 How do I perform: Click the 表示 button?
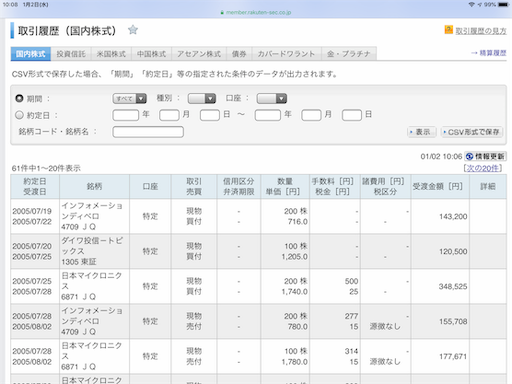pos(421,132)
